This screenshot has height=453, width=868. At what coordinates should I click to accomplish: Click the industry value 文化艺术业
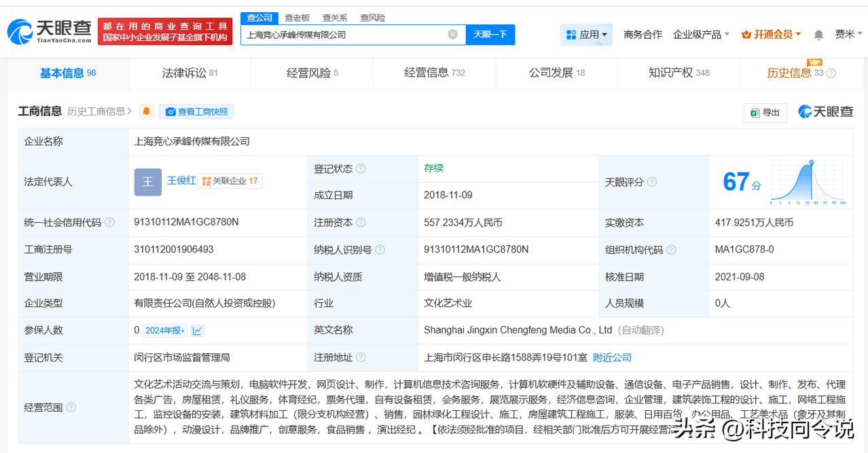448,304
